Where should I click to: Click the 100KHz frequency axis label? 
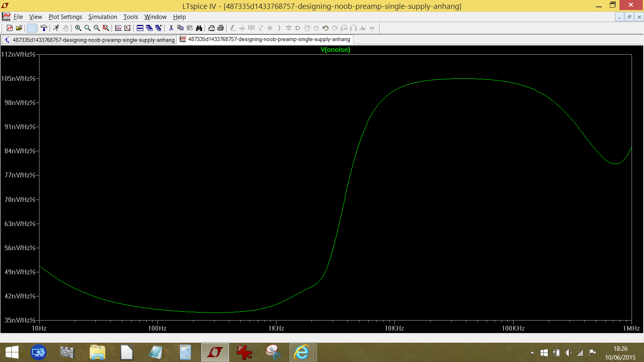(513, 328)
